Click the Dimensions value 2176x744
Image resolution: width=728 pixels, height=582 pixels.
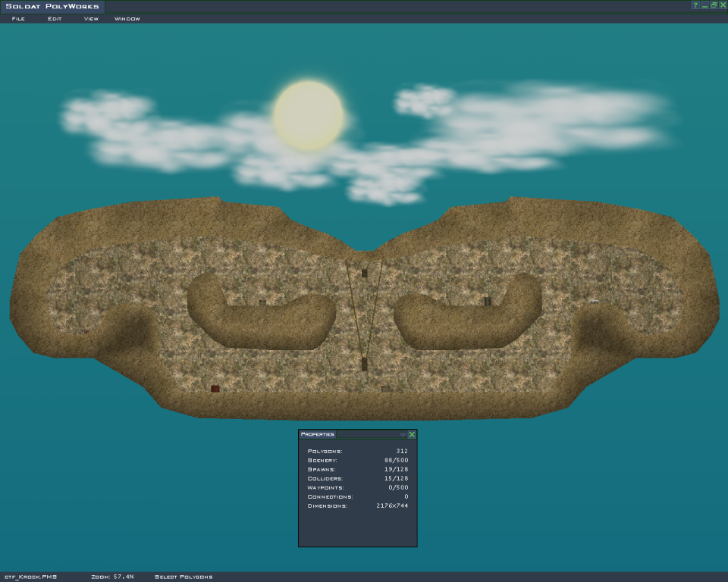coord(392,505)
